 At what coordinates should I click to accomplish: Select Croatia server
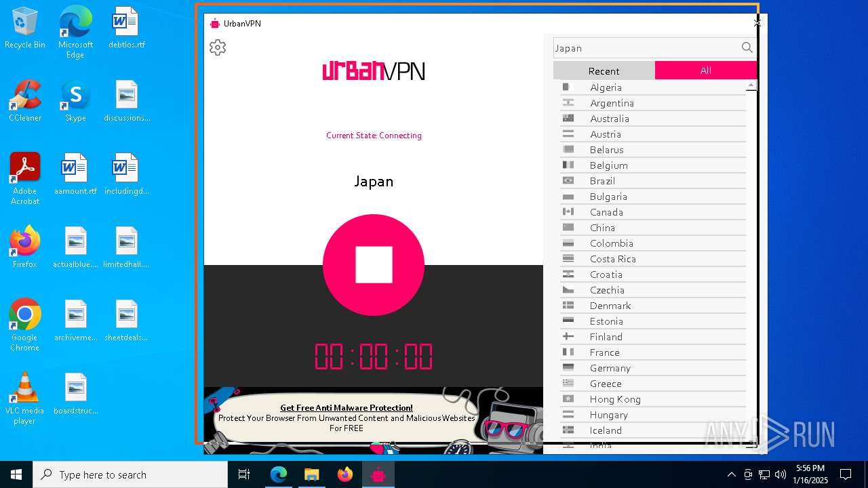[653, 274]
